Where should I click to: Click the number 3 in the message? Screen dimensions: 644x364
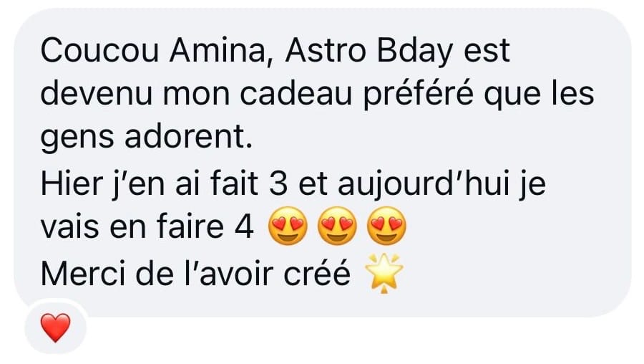(278, 183)
